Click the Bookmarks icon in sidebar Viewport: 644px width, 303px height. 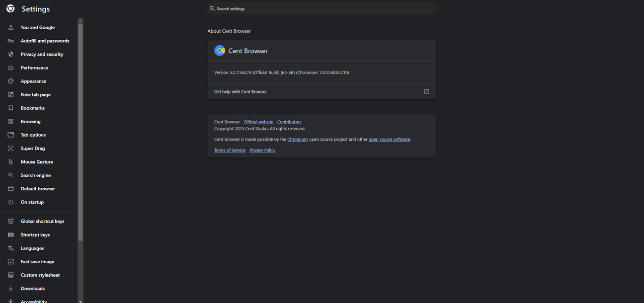(11, 108)
